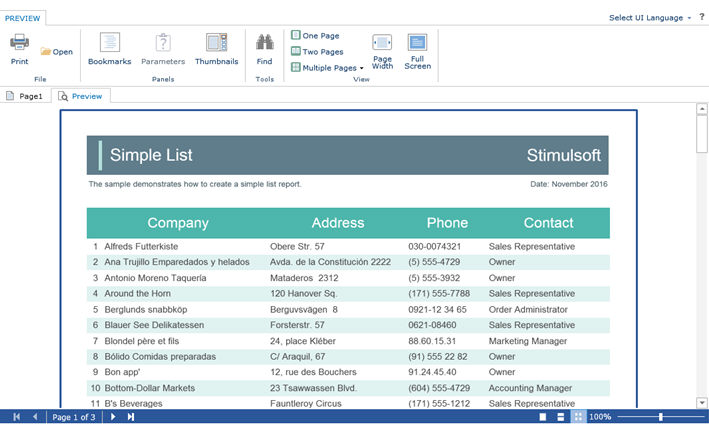This screenshot has width=709, height=424.
Task: Click Bólido Comidas preparadas entry
Action: (x=160, y=357)
